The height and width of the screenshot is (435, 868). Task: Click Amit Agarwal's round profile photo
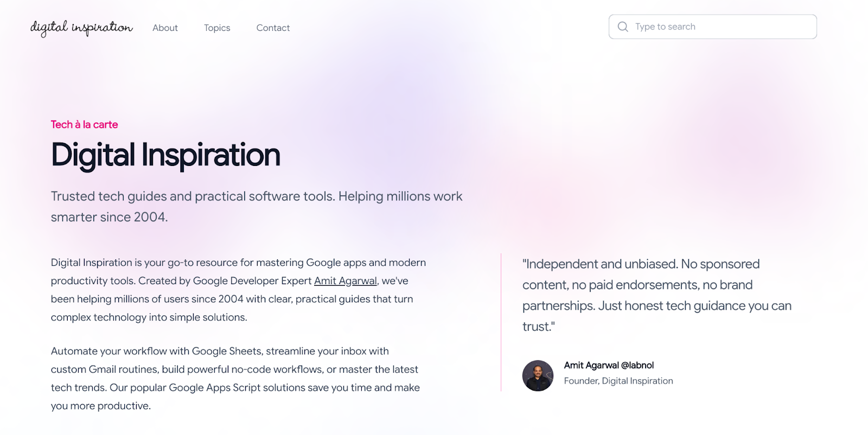coord(538,375)
